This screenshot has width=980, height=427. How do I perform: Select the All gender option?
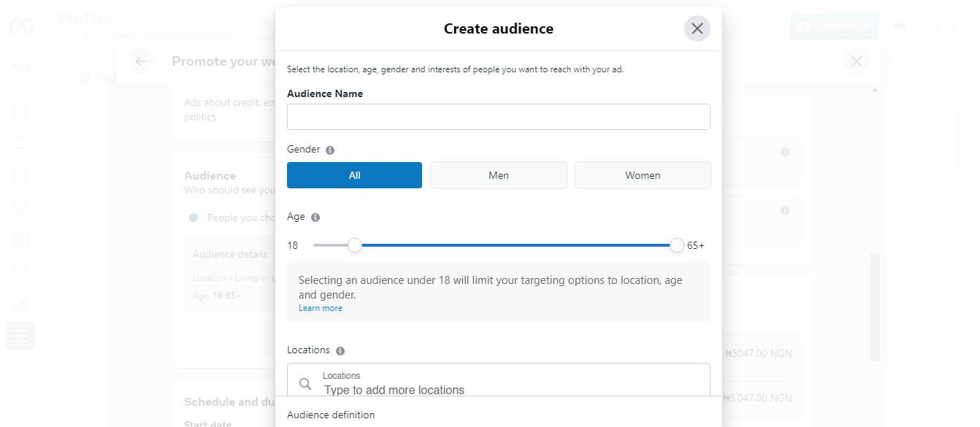pos(354,175)
